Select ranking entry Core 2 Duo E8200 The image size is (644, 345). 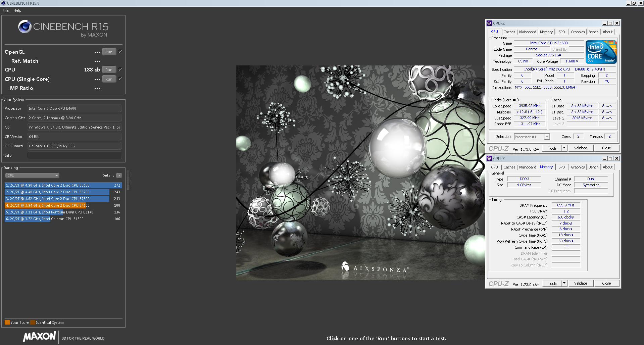click(x=63, y=192)
